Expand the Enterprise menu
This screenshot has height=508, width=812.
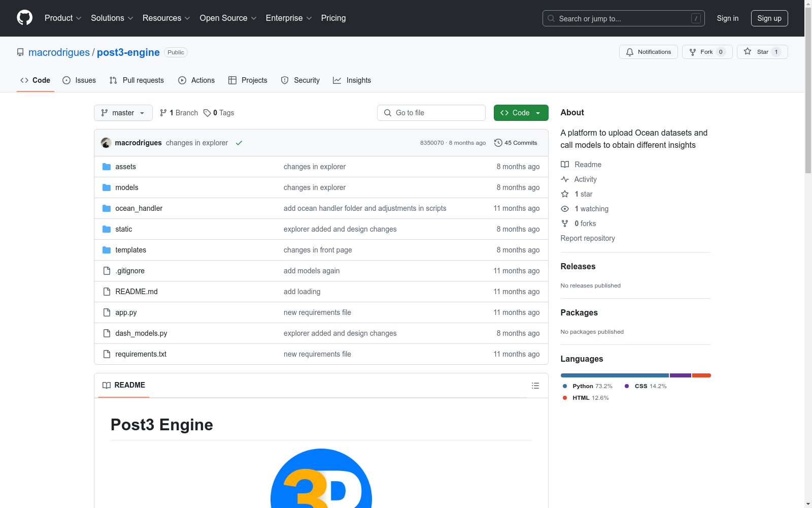pyautogui.click(x=289, y=18)
